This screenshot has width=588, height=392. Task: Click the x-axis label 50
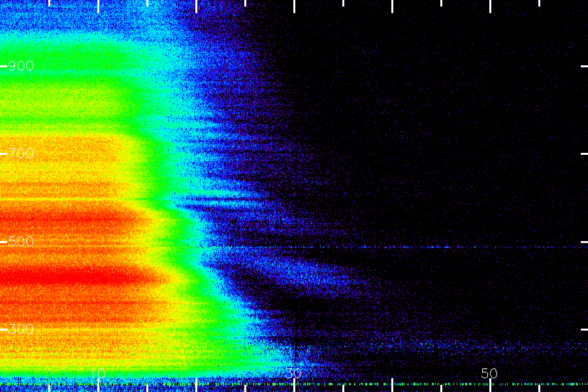[x=489, y=373]
